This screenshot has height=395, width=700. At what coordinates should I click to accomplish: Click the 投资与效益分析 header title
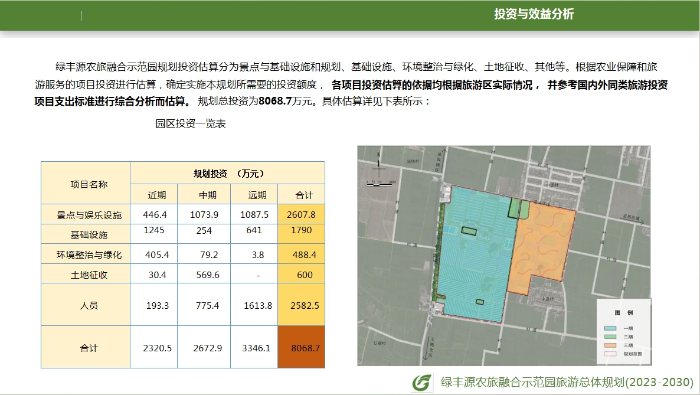point(533,14)
